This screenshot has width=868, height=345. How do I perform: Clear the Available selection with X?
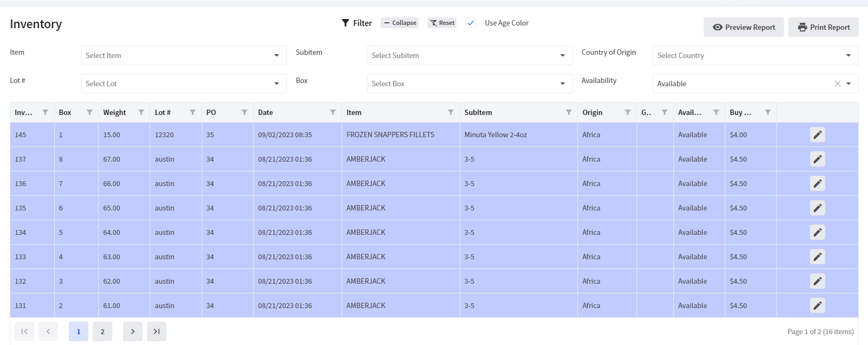coord(837,84)
